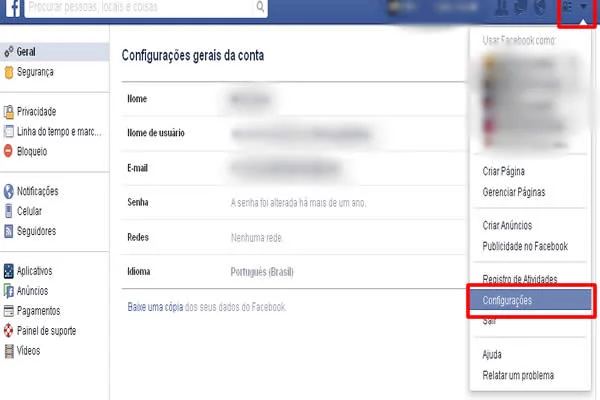Edit the Nome de usuário row
The image size is (600, 400).
(293, 134)
